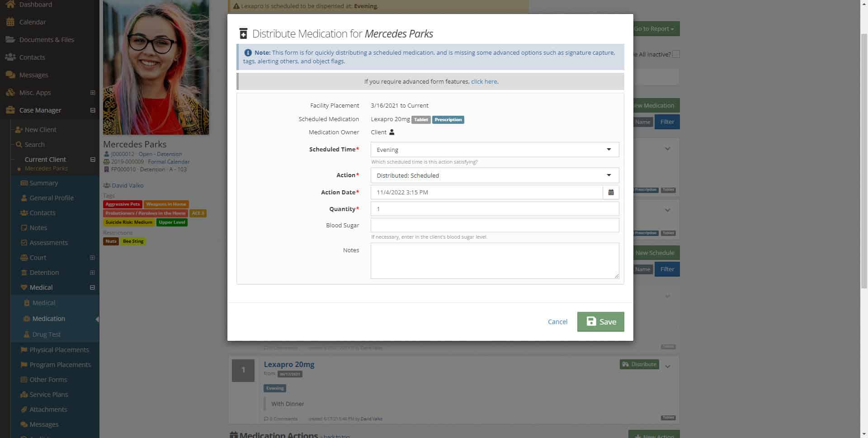Collapse the Case Manager section toggle

click(x=93, y=110)
